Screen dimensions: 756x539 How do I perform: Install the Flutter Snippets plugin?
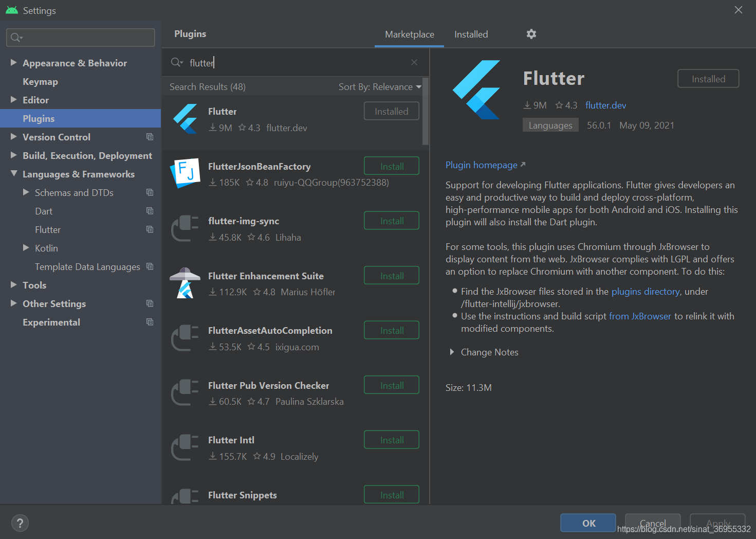[x=392, y=495]
